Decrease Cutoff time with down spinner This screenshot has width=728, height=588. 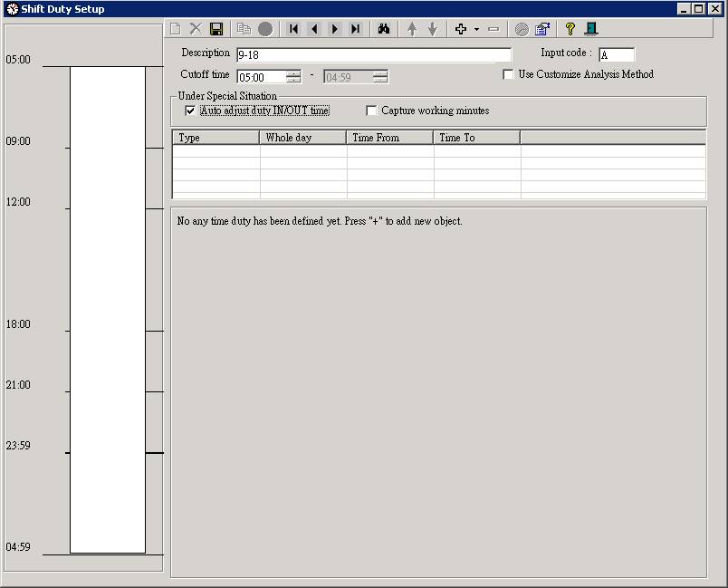tap(293, 80)
